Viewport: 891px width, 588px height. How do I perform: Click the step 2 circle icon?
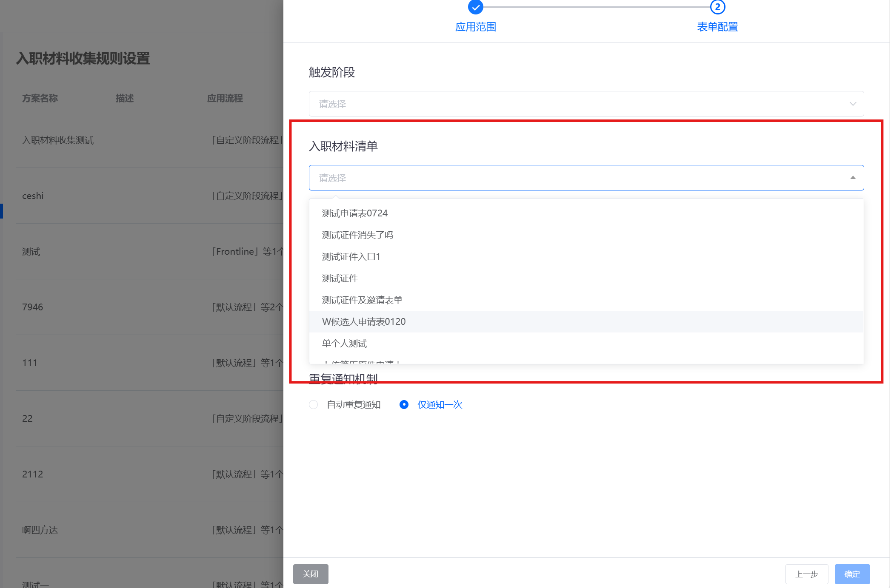point(717,7)
